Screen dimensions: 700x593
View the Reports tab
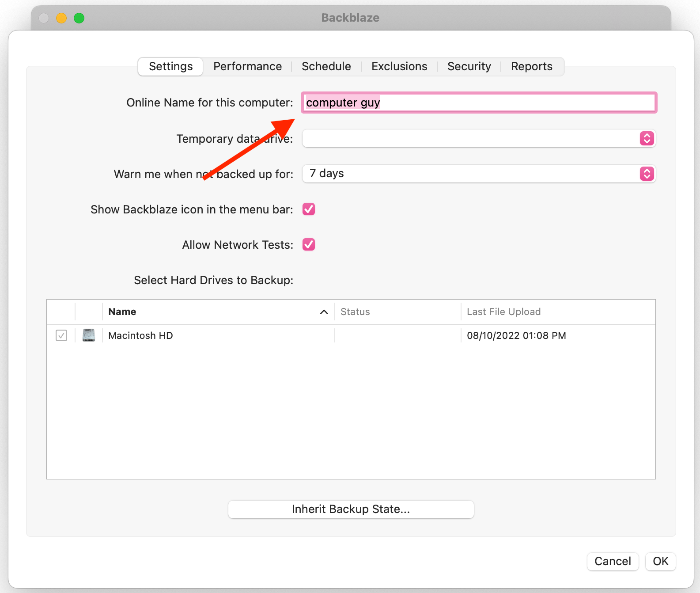[x=531, y=67]
